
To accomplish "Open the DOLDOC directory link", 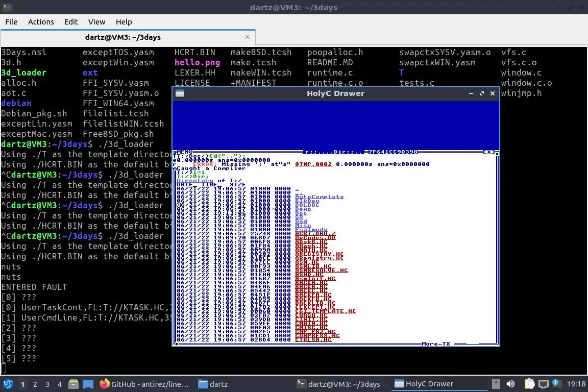I will tap(307, 205).
